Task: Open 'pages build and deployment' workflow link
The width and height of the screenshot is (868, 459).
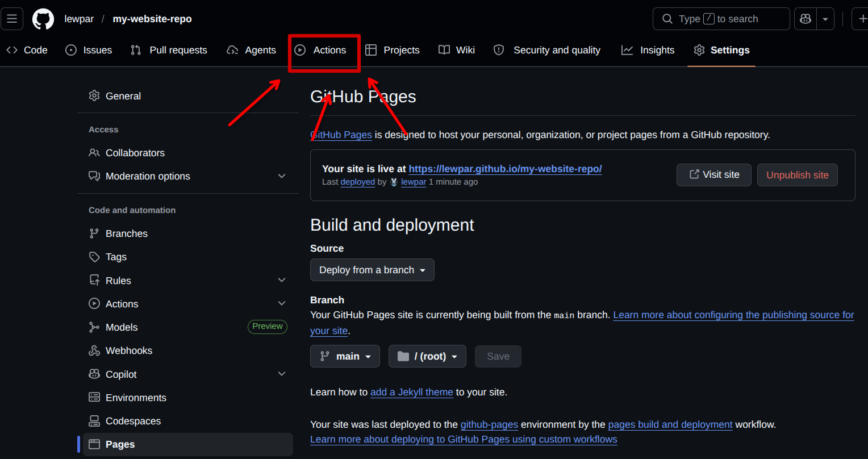Action: tap(670, 424)
